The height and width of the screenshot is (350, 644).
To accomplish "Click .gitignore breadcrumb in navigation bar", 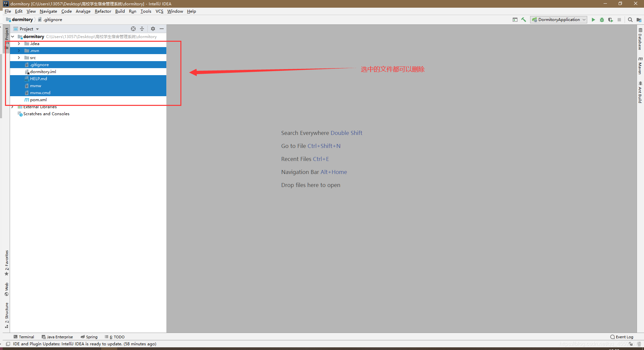I will (x=50, y=20).
